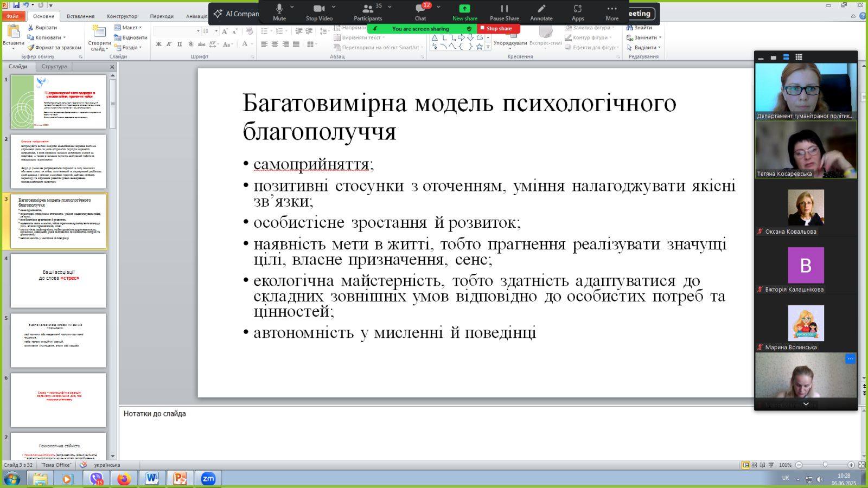Viewport: 868px width, 488px height.
Task: Switch to the Вставлення (Insert) tab
Action: tap(80, 16)
